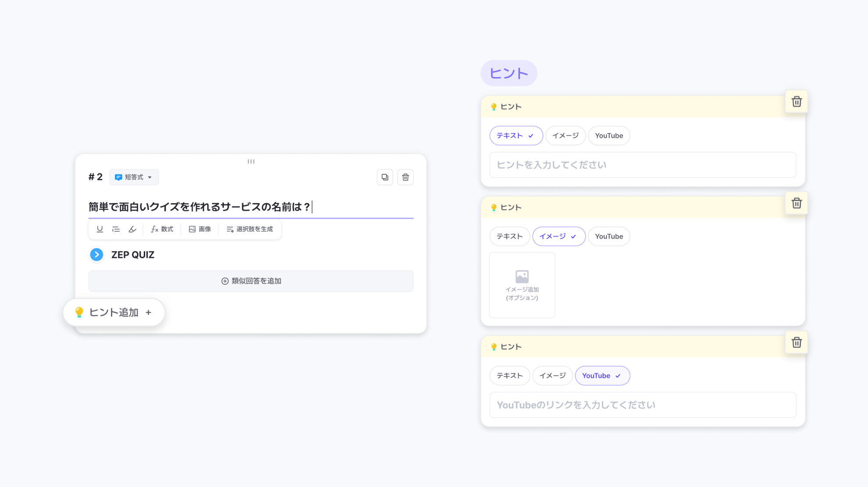
Task: Select テキスト type in third hint
Action: point(509,376)
